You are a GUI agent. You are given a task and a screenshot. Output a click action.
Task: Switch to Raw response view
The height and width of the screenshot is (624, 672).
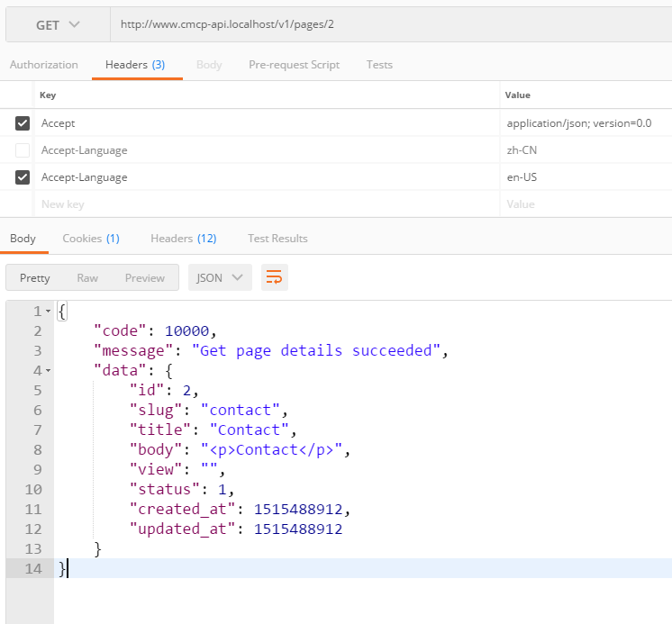click(87, 277)
